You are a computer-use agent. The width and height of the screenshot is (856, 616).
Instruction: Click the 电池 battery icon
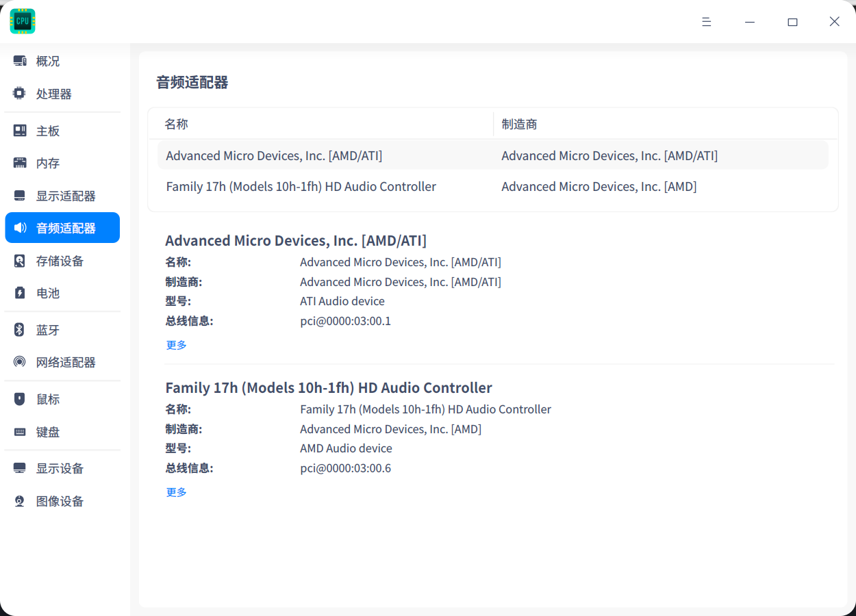(20, 293)
